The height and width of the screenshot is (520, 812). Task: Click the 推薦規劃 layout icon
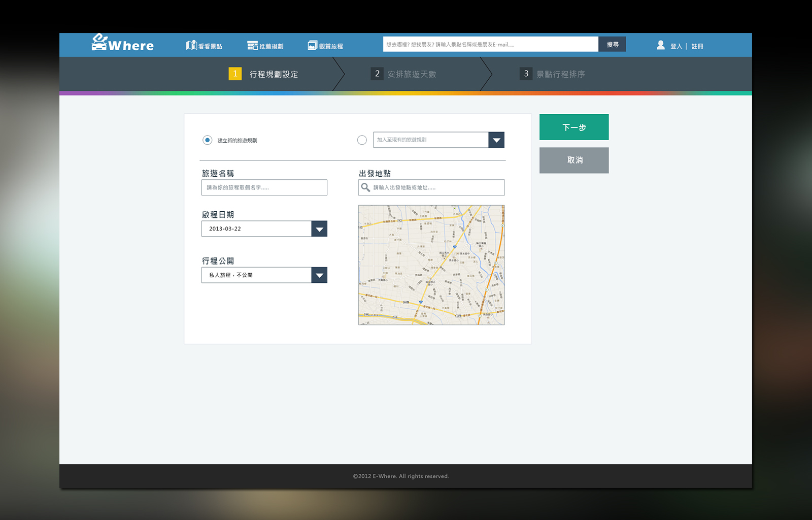click(x=252, y=46)
